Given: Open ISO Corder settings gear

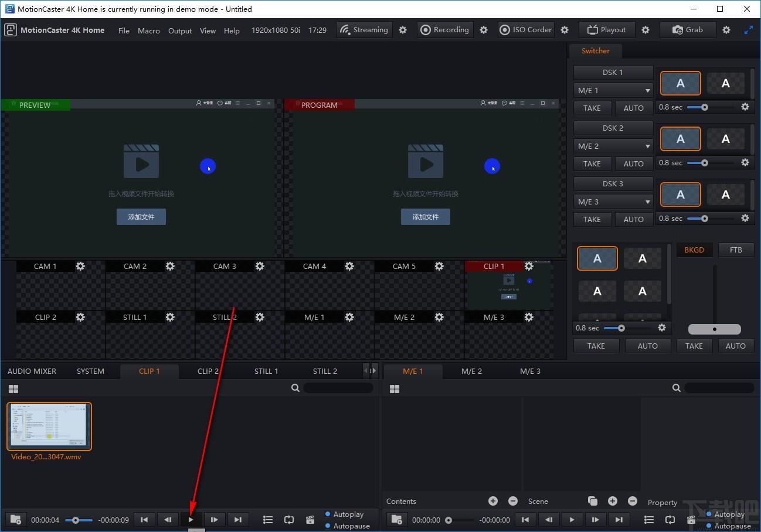Looking at the screenshot, I should (565, 30).
